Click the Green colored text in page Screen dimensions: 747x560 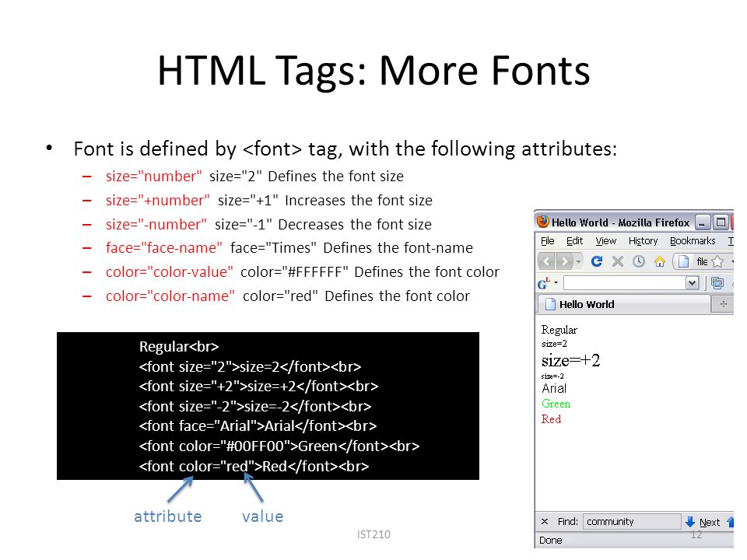coord(556,404)
